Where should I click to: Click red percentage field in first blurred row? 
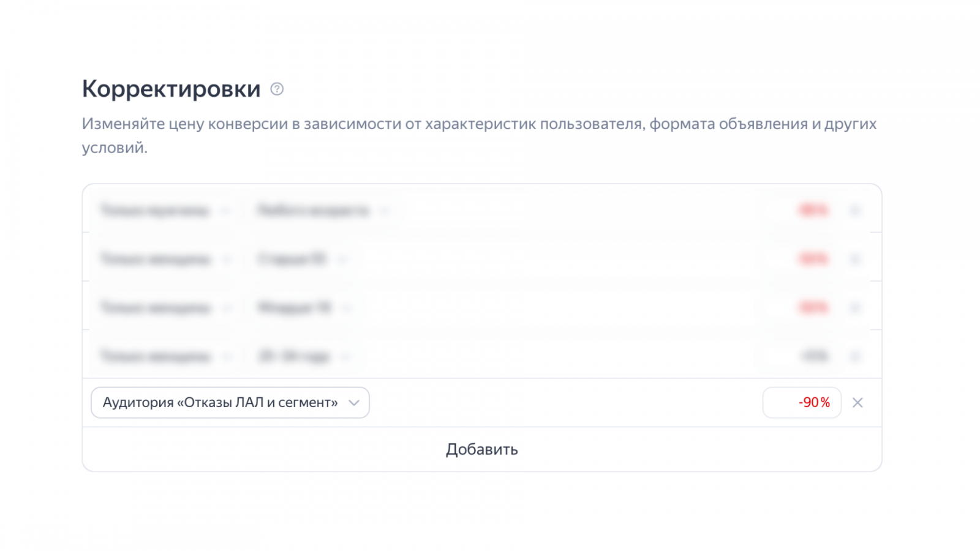802,211
